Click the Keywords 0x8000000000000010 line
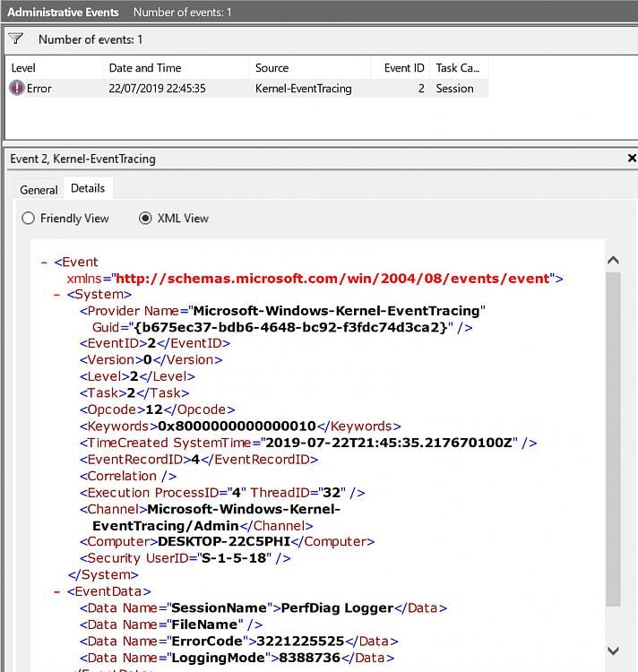Image resolution: width=638 pixels, height=672 pixels. click(x=240, y=426)
